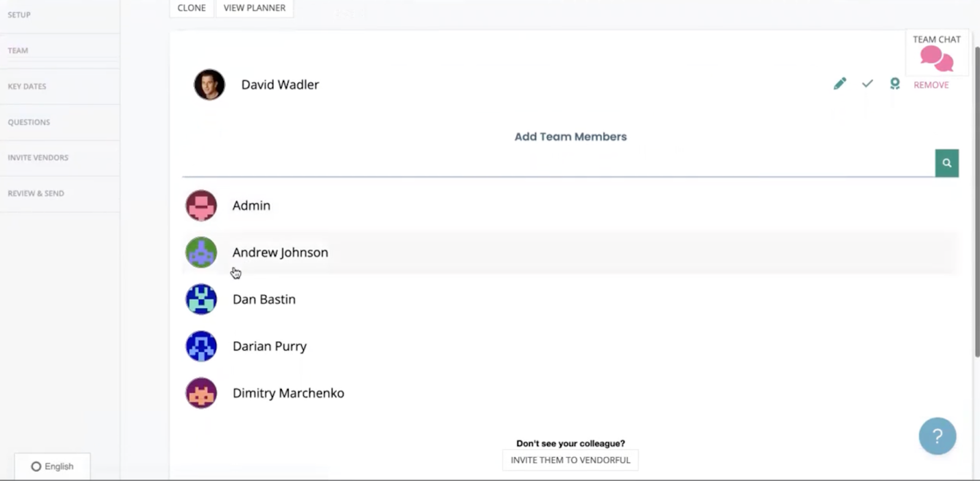Click Andrew Johnson's green avatar icon
The image size is (980, 481).
(x=201, y=252)
